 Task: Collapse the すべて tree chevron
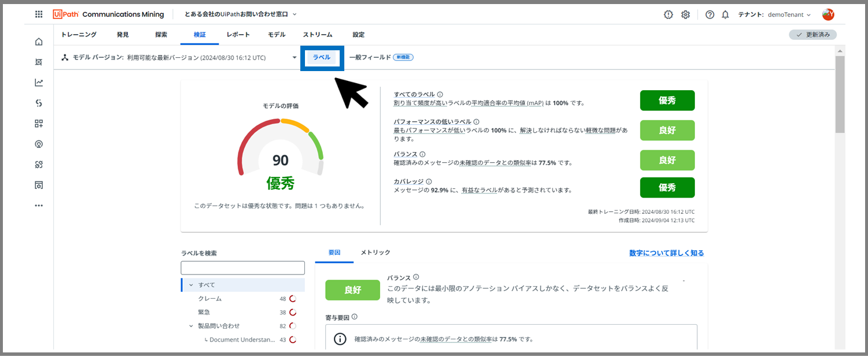pos(191,285)
